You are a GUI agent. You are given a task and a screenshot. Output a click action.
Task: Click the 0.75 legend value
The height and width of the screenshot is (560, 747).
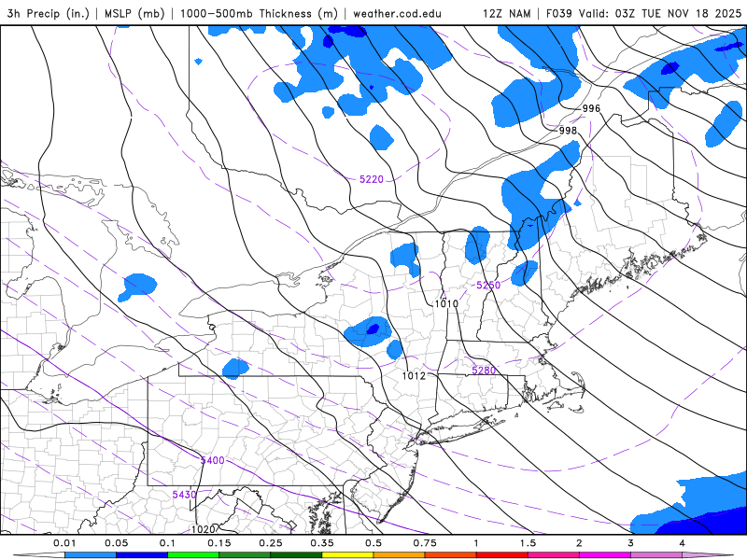pos(425,543)
